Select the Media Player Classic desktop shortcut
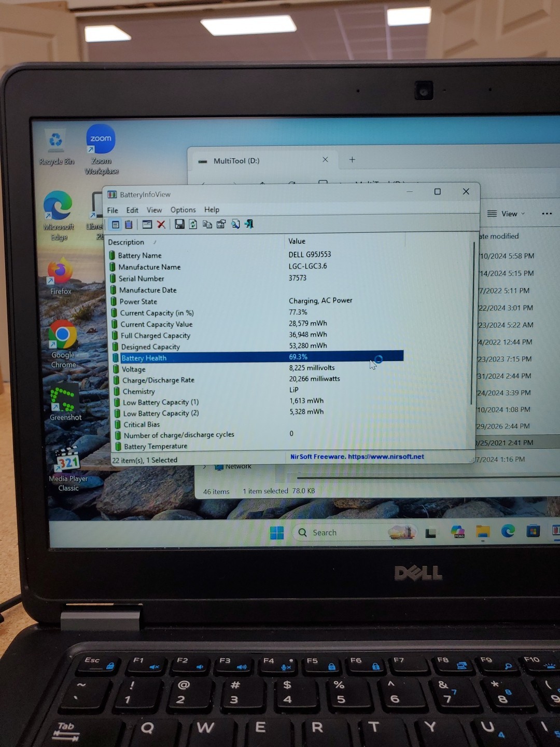560x747 pixels. click(x=68, y=469)
